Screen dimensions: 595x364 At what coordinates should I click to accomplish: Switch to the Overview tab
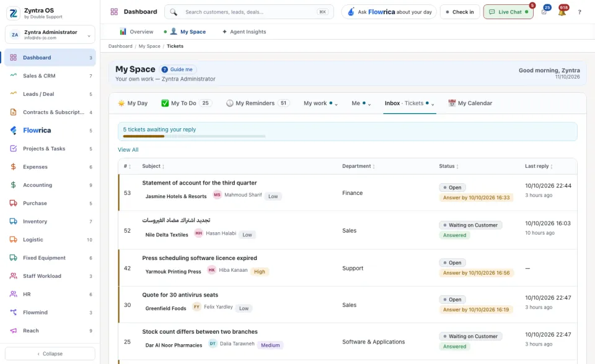click(x=136, y=32)
